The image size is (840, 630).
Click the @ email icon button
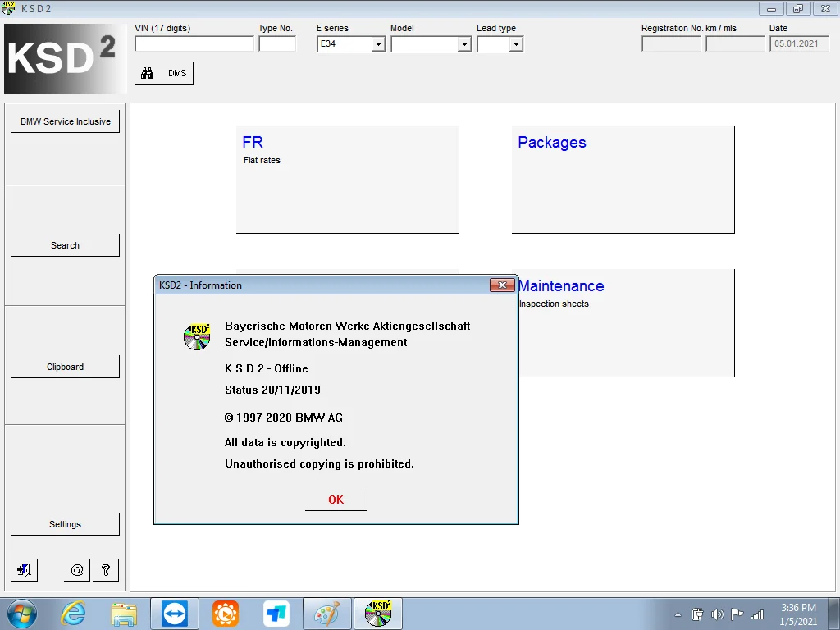point(77,569)
